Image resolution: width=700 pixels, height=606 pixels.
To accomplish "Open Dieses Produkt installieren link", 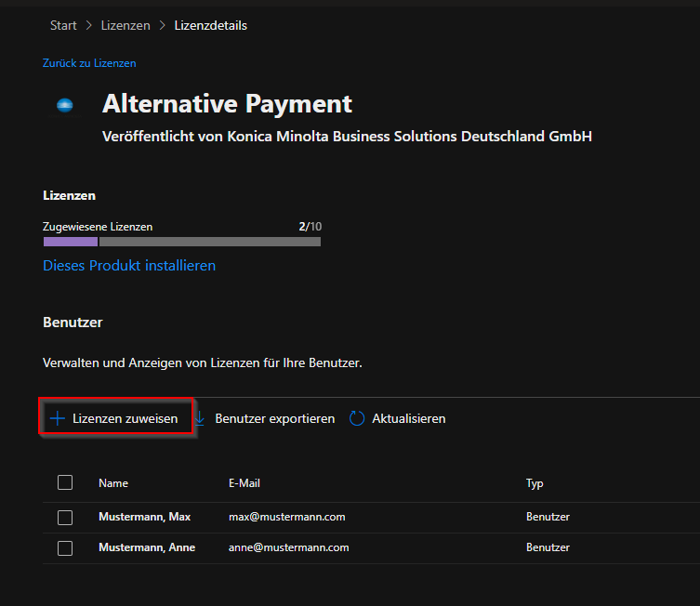I will point(129,266).
